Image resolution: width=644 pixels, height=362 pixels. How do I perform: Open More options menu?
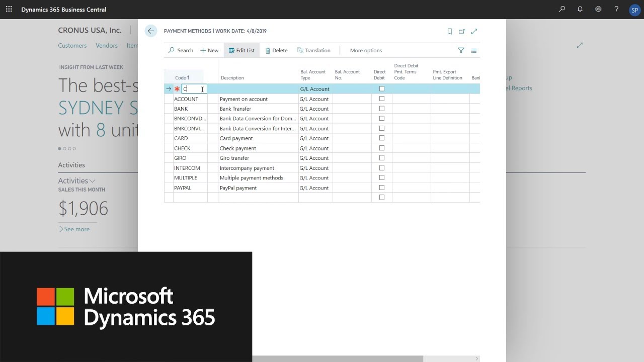pos(366,50)
